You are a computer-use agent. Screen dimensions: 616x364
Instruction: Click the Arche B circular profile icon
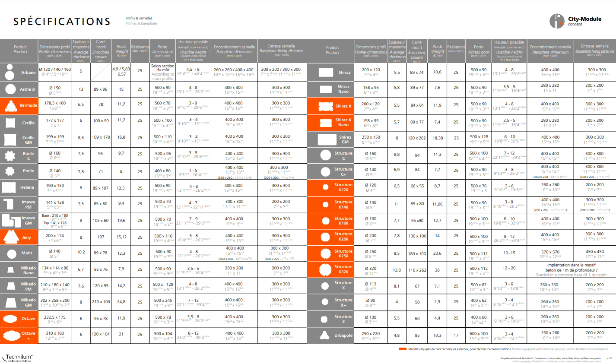click(10, 89)
